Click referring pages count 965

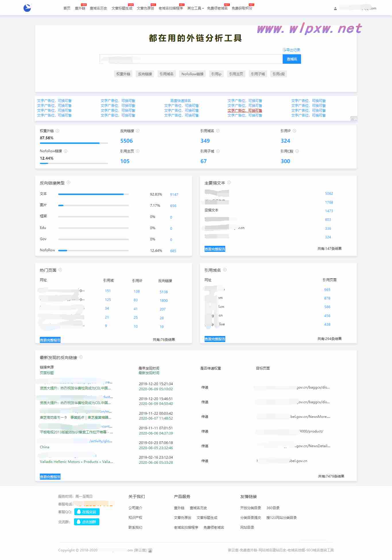click(x=327, y=290)
